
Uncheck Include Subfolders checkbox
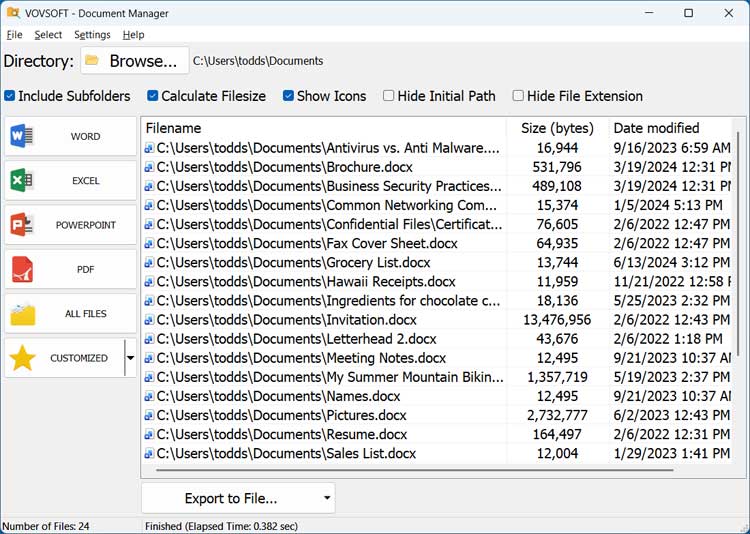click(10, 96)
